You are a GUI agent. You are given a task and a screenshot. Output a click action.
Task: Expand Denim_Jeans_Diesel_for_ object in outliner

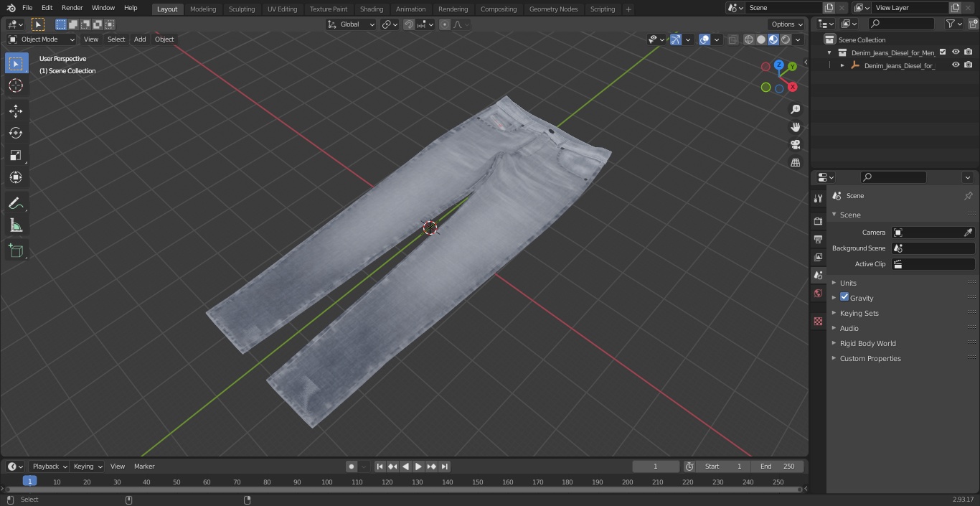click(x=842, y=65)
